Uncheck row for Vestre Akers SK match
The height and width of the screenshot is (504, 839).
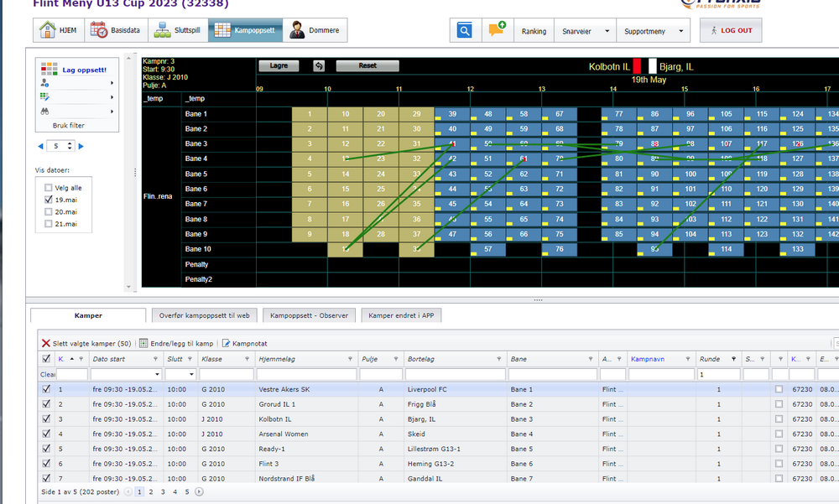tap(46, 389)
